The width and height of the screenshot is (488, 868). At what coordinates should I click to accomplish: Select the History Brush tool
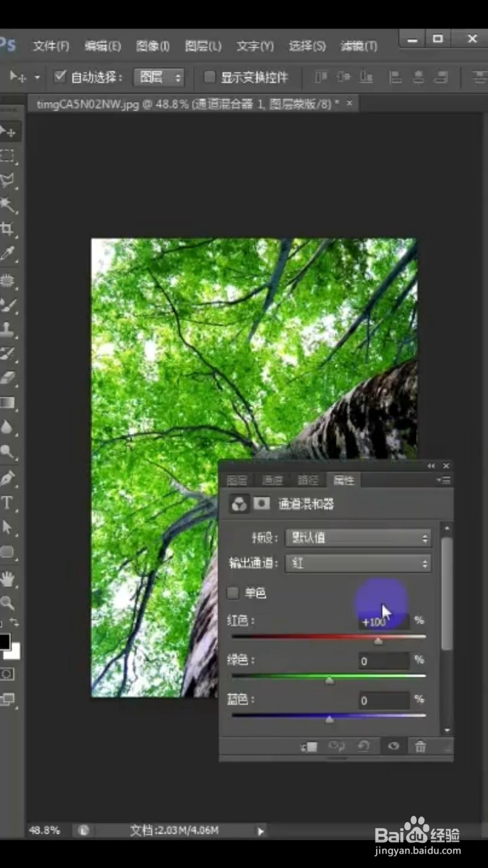pyautogui.click(x=7, y=354)
